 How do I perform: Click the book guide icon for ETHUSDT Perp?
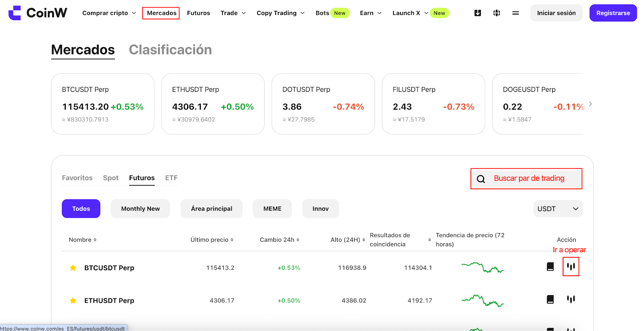(x=550, y=299)
